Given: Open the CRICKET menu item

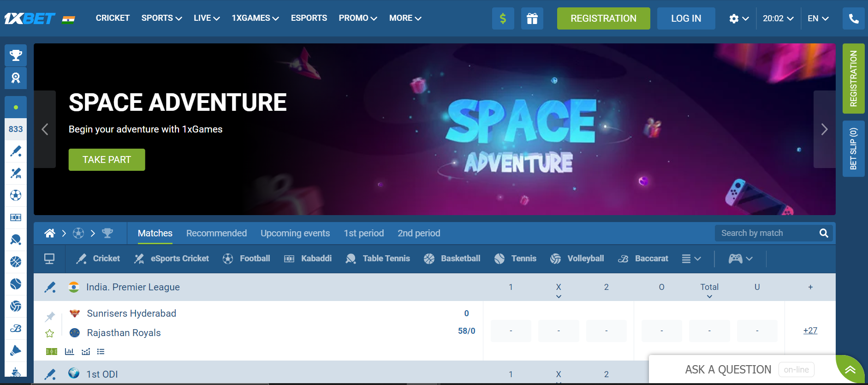Looking at the screenshot, I should coord(113,18).
